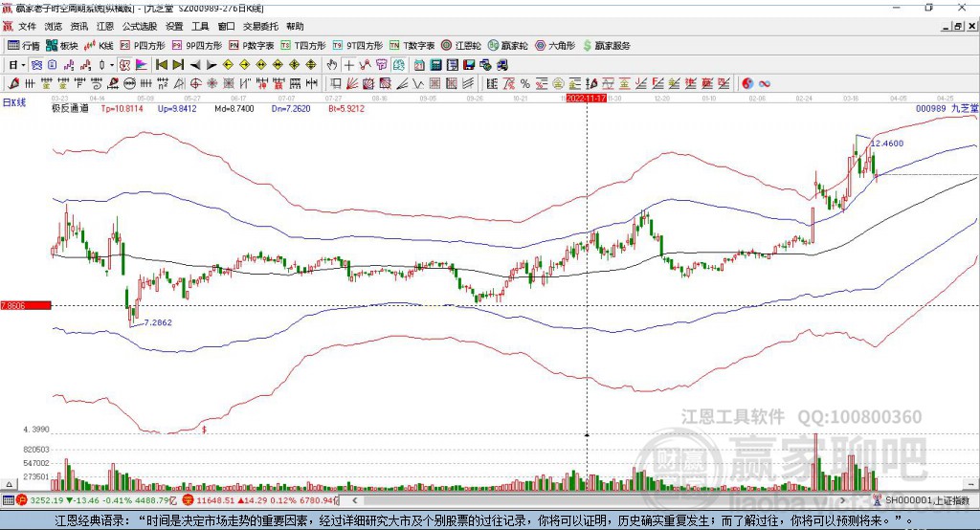Viewport: 980px width, 530px height.
Task: Click the black left arrow icon
Action: (195, 65)
